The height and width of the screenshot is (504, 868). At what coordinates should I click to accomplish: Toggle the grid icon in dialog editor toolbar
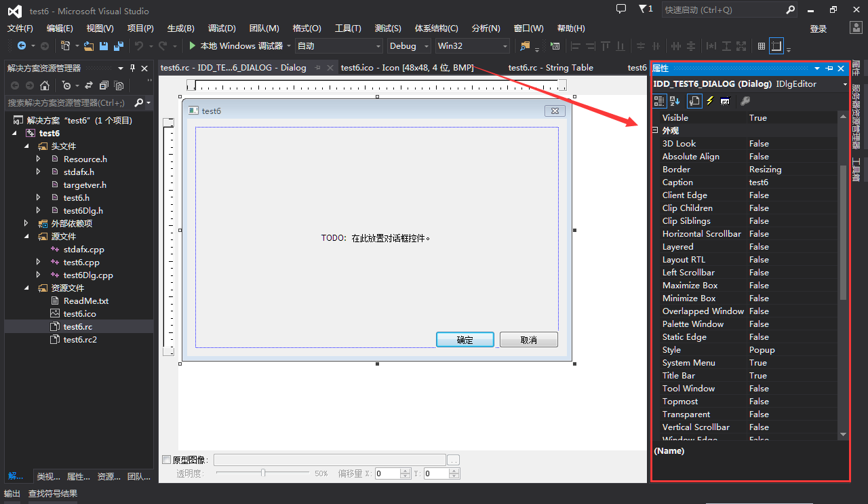762,46
